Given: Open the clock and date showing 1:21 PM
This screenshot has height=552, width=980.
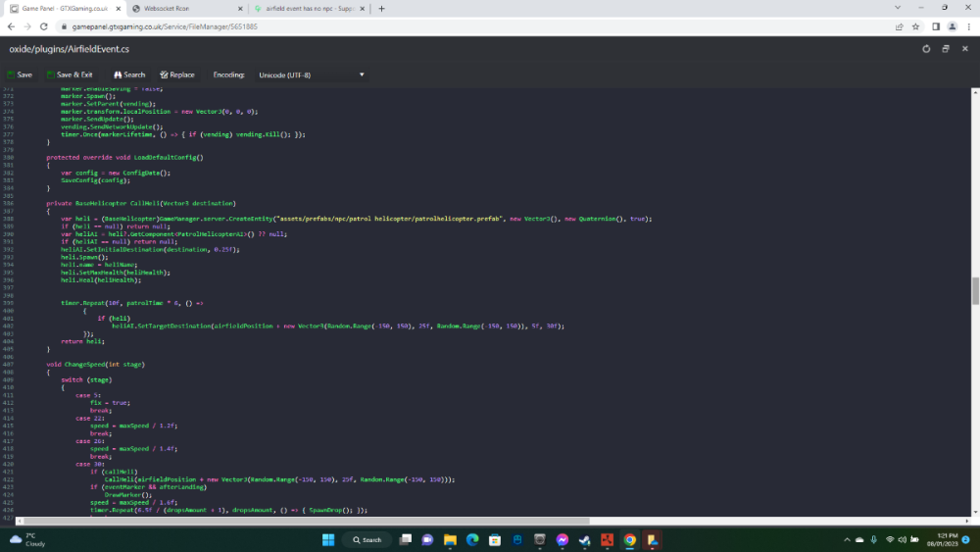Looking at the screenshot, I should coord(943,539).
